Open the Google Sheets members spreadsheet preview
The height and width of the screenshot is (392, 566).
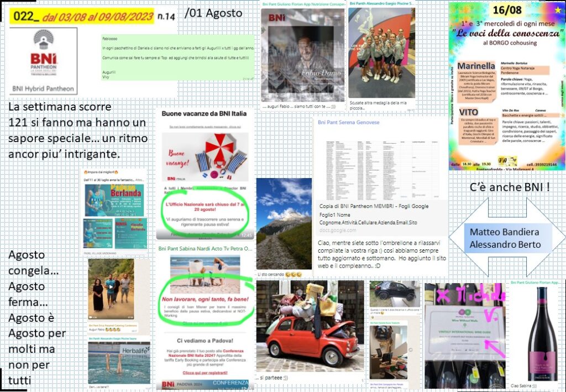pos(381,170)
